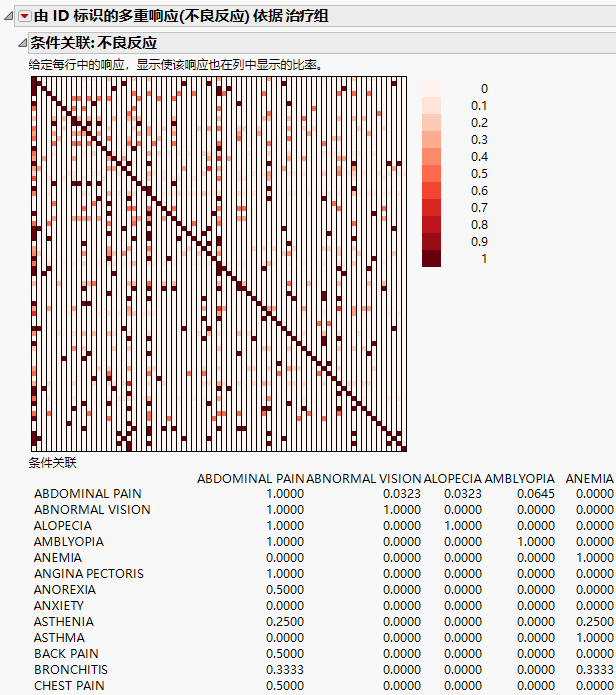Click ANOREXIA row's ABDOMINAL PAIN value 0.5000

285,590
